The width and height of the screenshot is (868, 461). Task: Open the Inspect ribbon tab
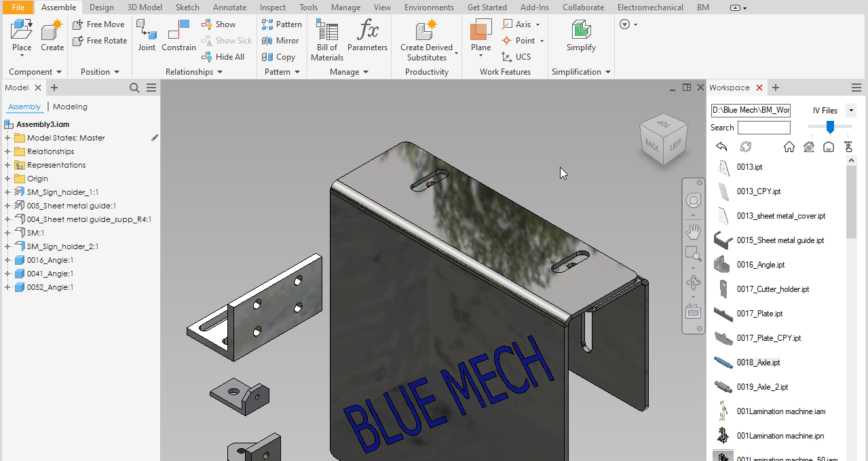coord(273,7)
